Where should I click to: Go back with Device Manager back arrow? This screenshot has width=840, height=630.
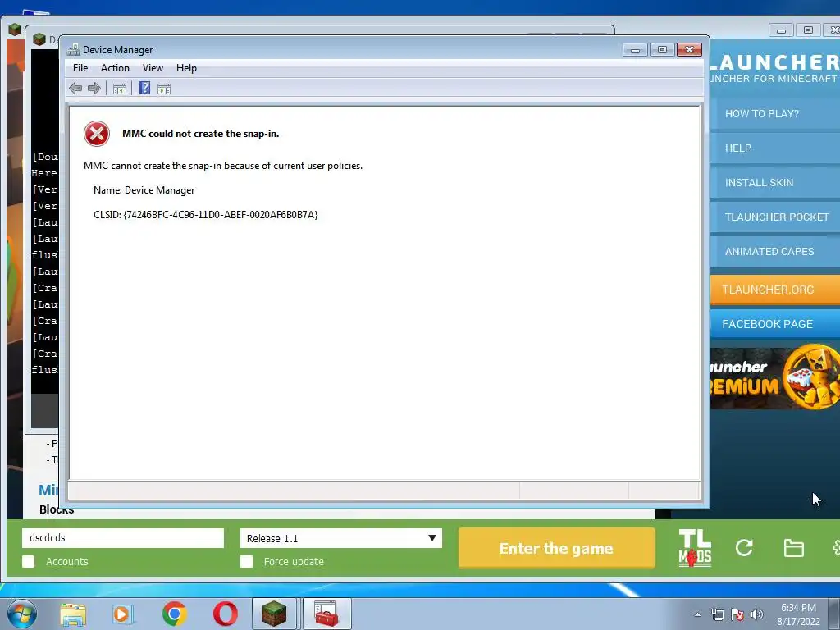[75, 89]
